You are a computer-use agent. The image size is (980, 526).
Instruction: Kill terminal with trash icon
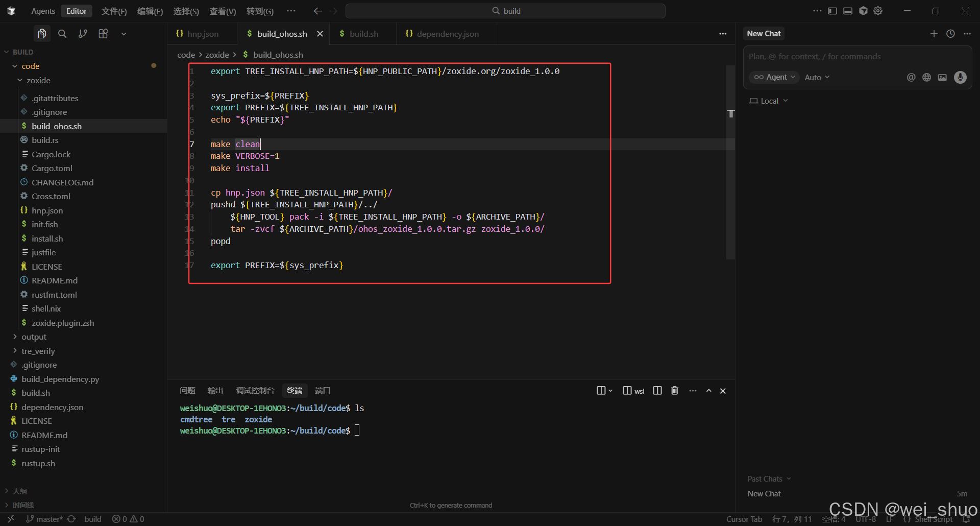(675, 391)
